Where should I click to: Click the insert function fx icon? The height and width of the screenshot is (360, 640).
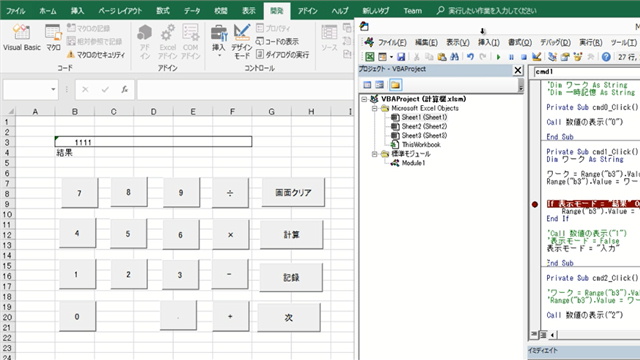(x=124, y=89)
